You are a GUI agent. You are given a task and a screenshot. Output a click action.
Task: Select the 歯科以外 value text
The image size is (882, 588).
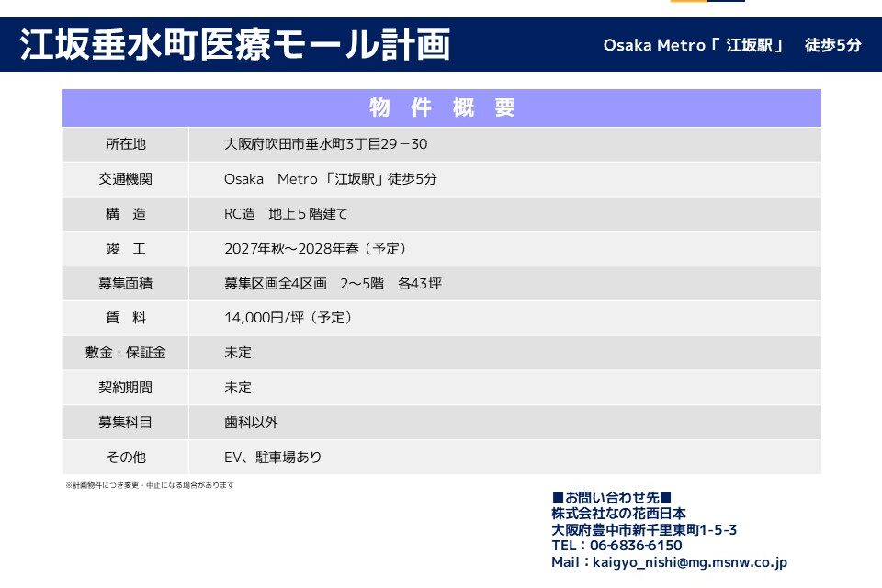click(251, 423)
